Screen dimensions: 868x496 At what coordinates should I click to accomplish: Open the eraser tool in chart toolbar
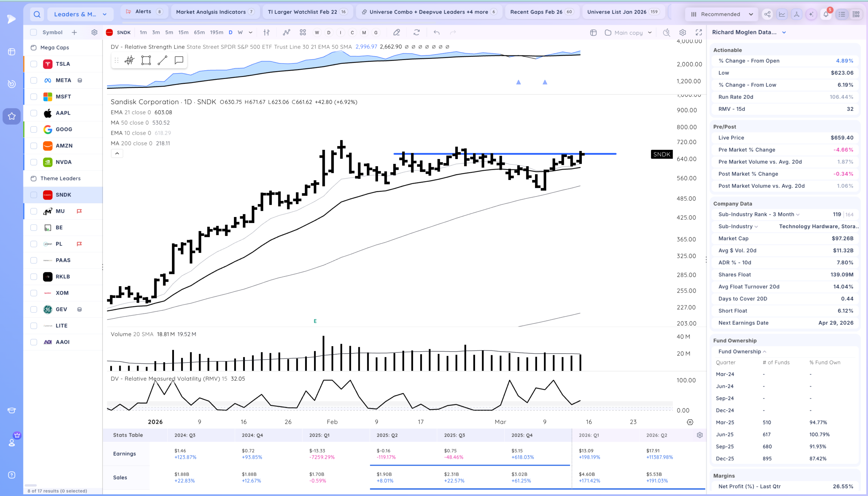[396, 32]
